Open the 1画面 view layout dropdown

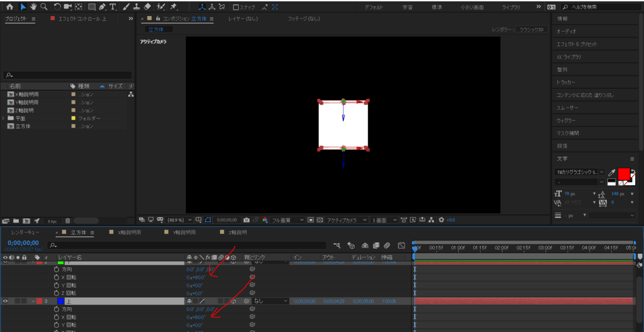pyautogui.click(x=385, y=220)
